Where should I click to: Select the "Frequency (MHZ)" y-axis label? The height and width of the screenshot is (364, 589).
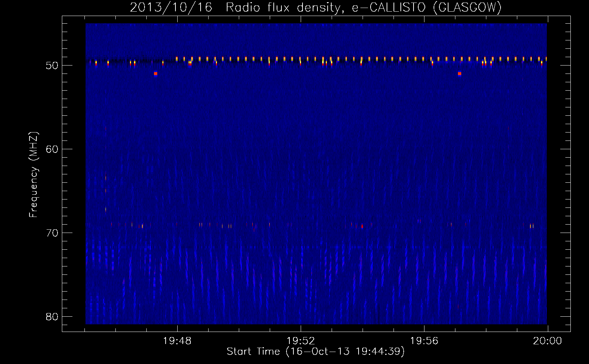(x=33, y=175)
